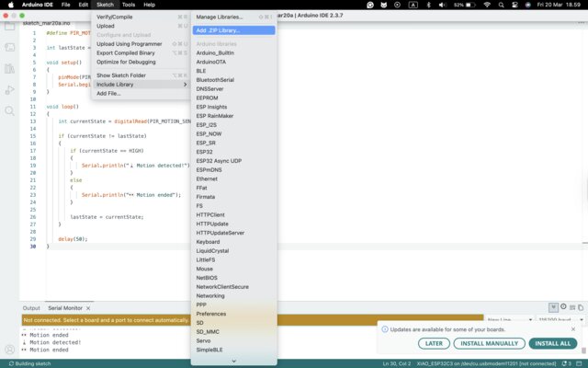588x368 pixels.
Task: Open the New Line ending dropdown
Action: (509, 320)
